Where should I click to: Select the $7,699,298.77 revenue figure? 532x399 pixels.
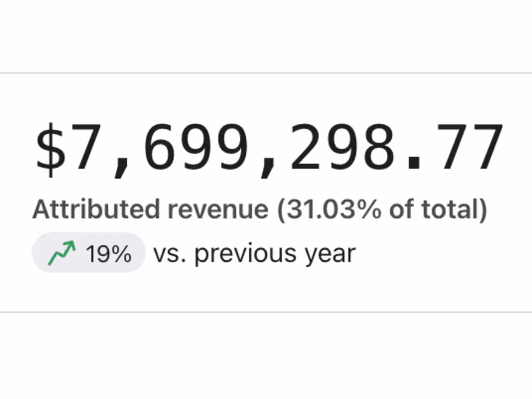[x=269, y=148]
